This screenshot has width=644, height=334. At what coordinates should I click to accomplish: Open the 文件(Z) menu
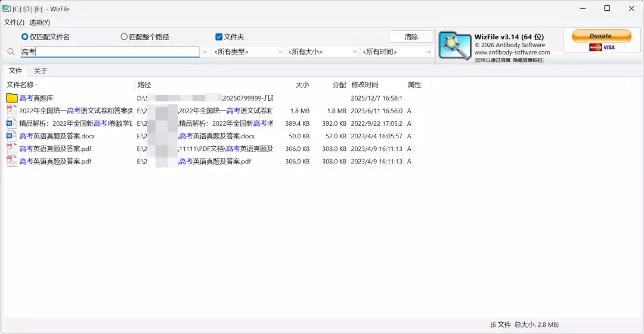(x=14, y=22)
